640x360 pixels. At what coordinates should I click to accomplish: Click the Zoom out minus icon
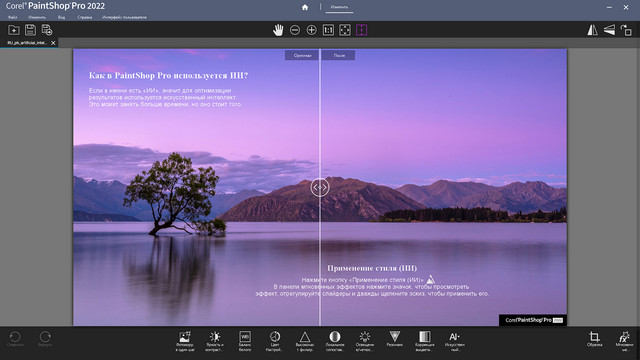point(295,30)
